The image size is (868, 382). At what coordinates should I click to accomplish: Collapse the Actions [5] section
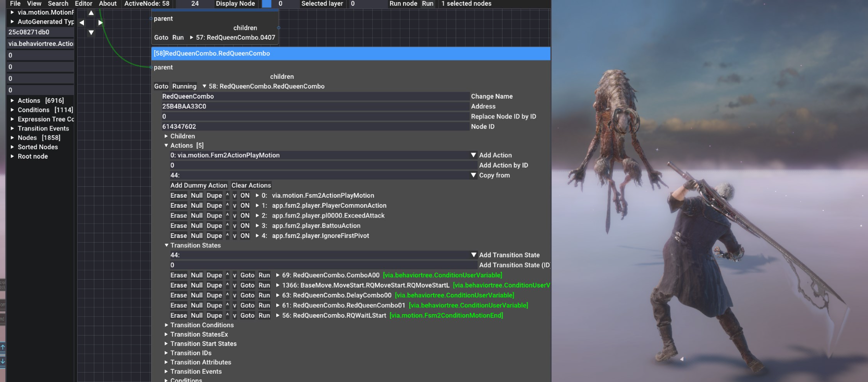[166, 146]
